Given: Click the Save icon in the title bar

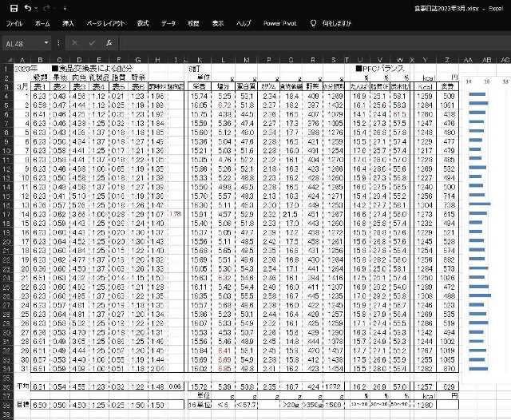Looking at the screenshot, I should pyautogui.click(x=14, y=8).
